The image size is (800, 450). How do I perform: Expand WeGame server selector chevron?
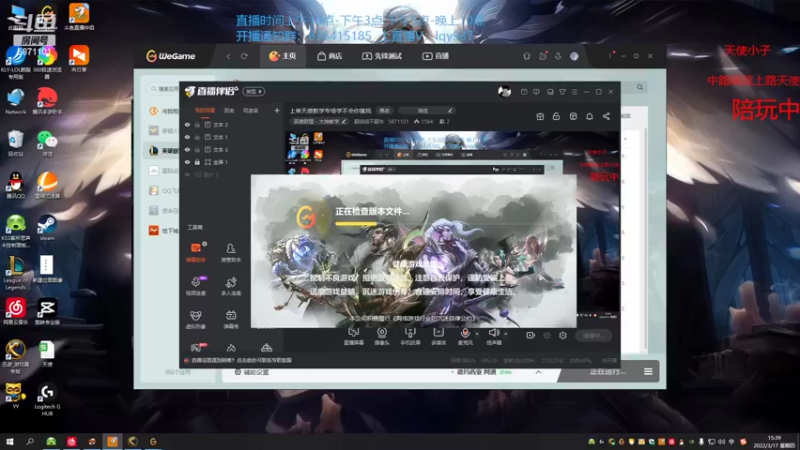pos(538,372)
